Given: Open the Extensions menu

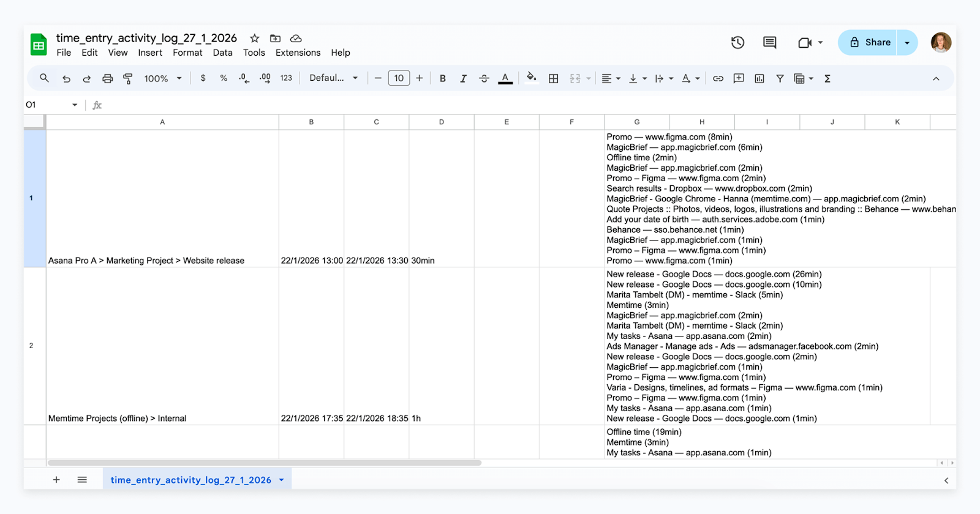Looking at the screenshot, I should [x=298, y=53].
